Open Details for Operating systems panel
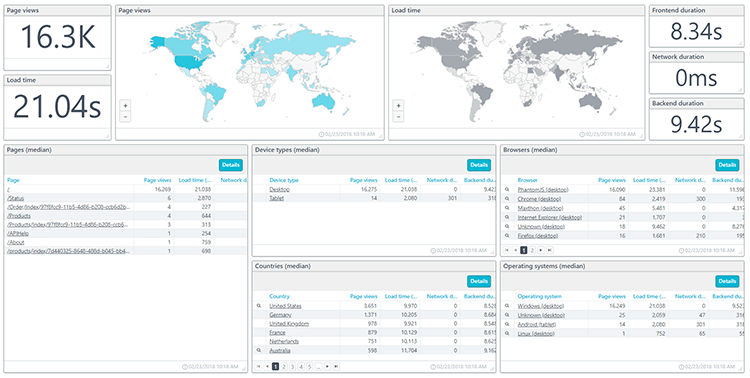750x378 pixels. point(727,281)
